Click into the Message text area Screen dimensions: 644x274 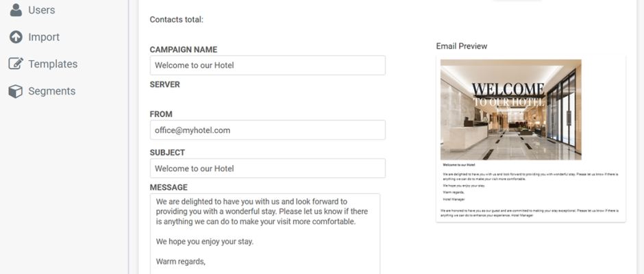pyautogui.click(x=265, y=234)
